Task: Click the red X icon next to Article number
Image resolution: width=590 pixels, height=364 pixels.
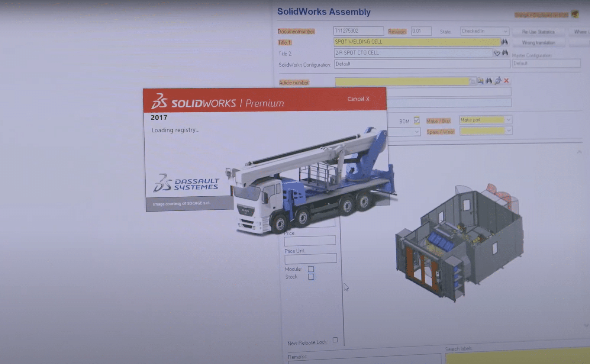Action: click(x=506, y=81)
